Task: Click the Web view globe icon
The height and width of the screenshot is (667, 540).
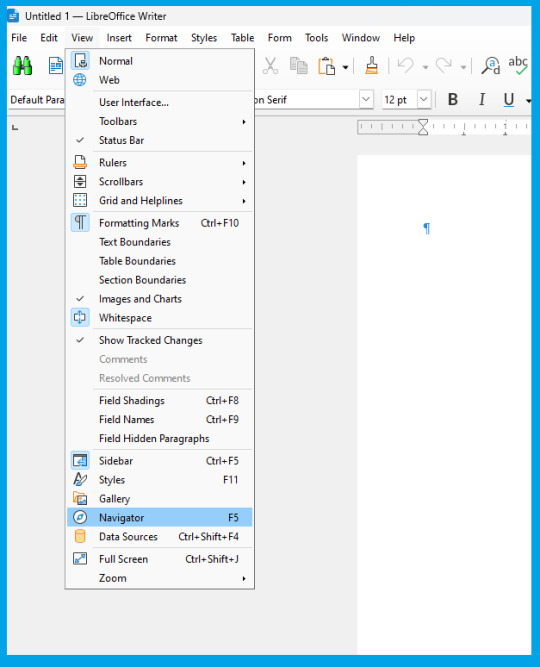Action: pyautogui.click(x=80, y=80)
